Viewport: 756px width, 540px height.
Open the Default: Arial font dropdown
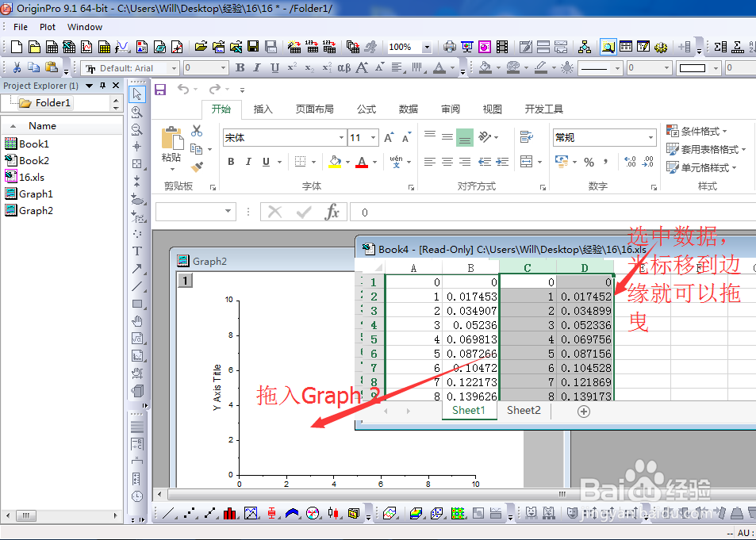(175, 68)
